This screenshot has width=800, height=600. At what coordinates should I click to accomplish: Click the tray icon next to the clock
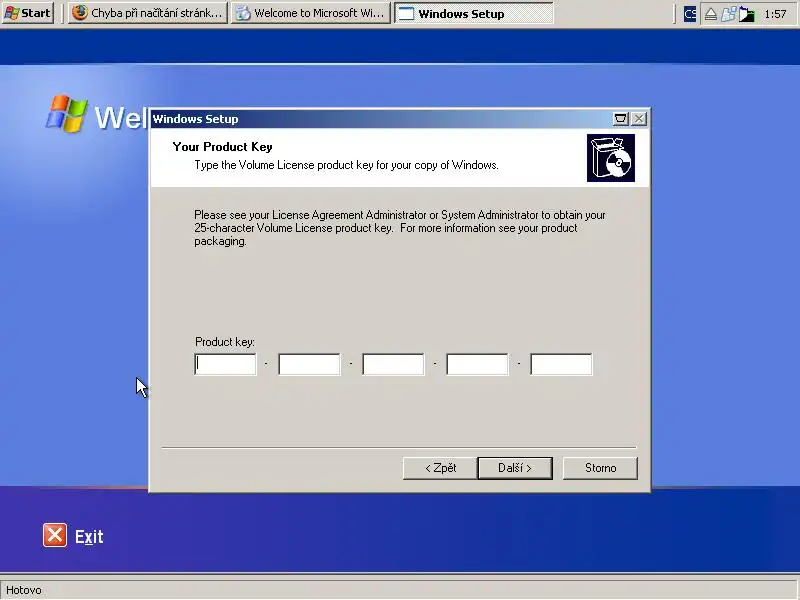747,14
